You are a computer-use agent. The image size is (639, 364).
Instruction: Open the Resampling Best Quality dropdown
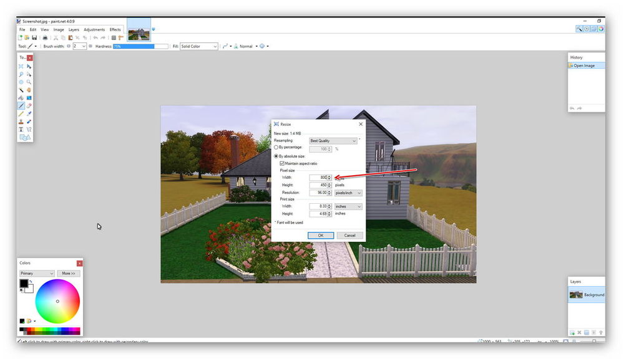click(333, 141)
